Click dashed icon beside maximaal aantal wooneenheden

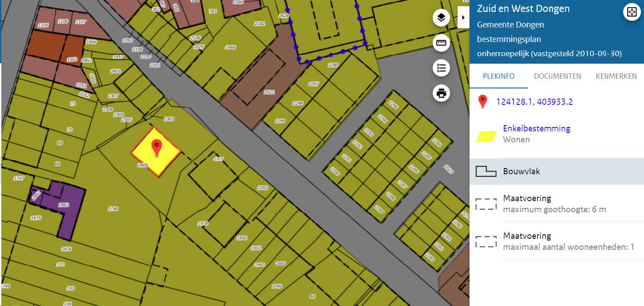[485, 241]
